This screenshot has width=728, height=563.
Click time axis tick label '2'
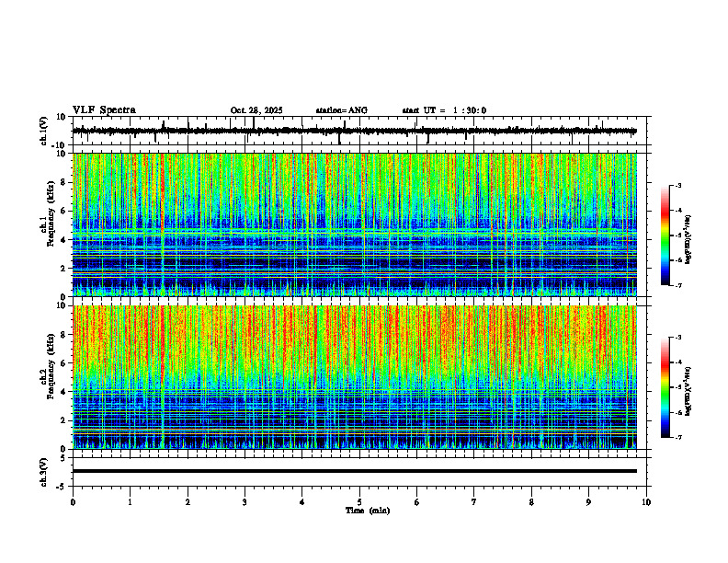click(188, 502)
